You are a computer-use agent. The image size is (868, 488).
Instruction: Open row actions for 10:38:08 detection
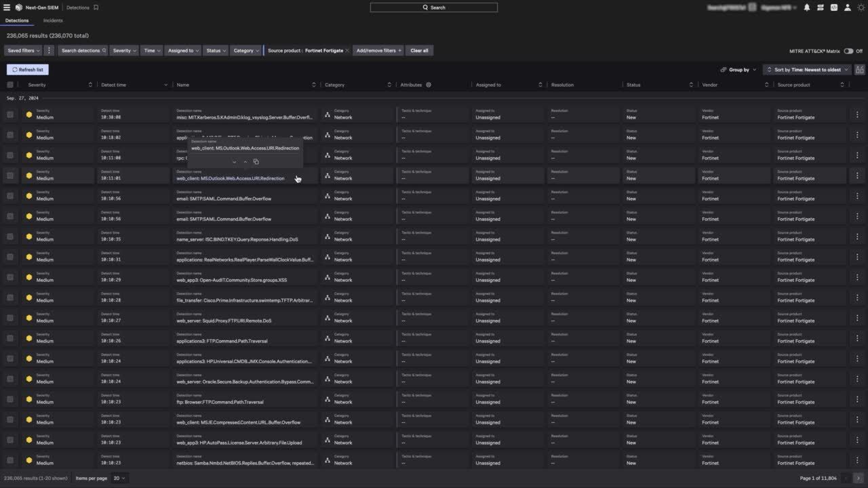(857, 115)
